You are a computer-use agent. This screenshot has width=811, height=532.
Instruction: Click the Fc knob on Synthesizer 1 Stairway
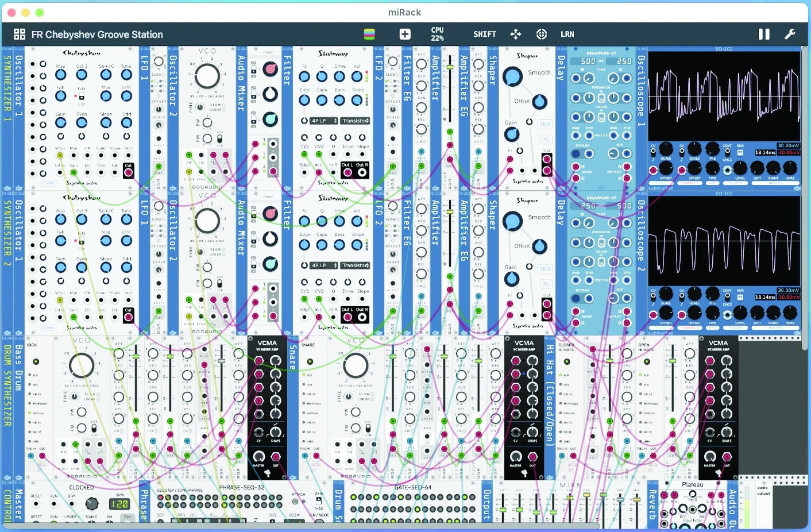tap(304, 76)
